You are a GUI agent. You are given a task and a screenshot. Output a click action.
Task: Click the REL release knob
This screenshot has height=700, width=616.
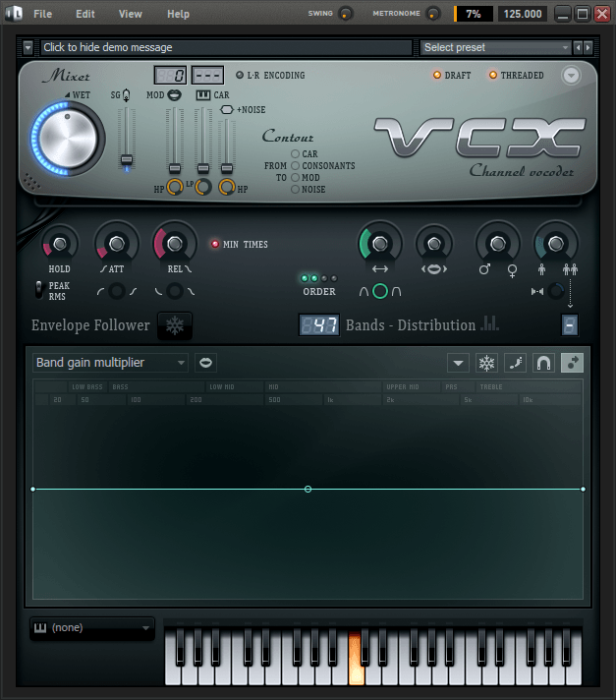pos(175,244)
